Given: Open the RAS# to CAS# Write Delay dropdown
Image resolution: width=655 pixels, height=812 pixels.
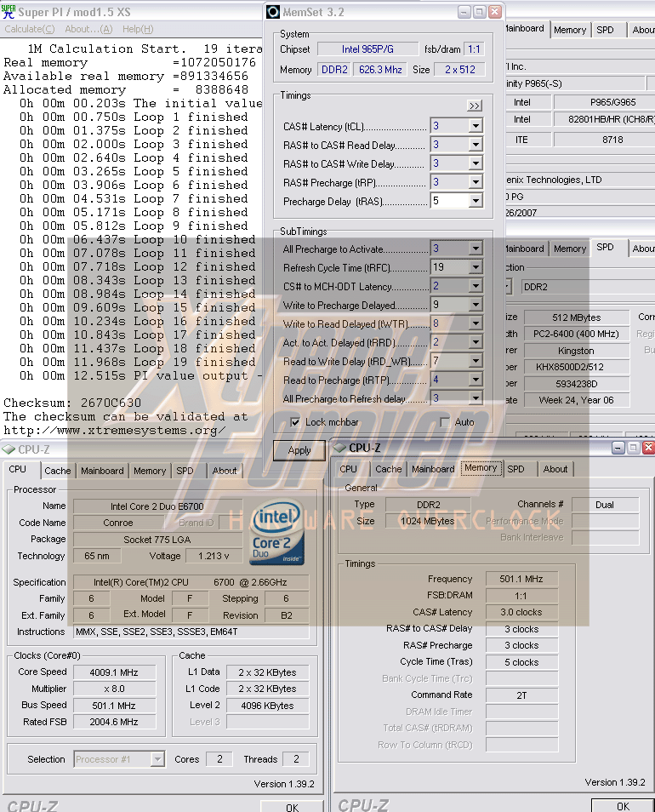Looking at the screenshot, I should click(x=476, y=163).
